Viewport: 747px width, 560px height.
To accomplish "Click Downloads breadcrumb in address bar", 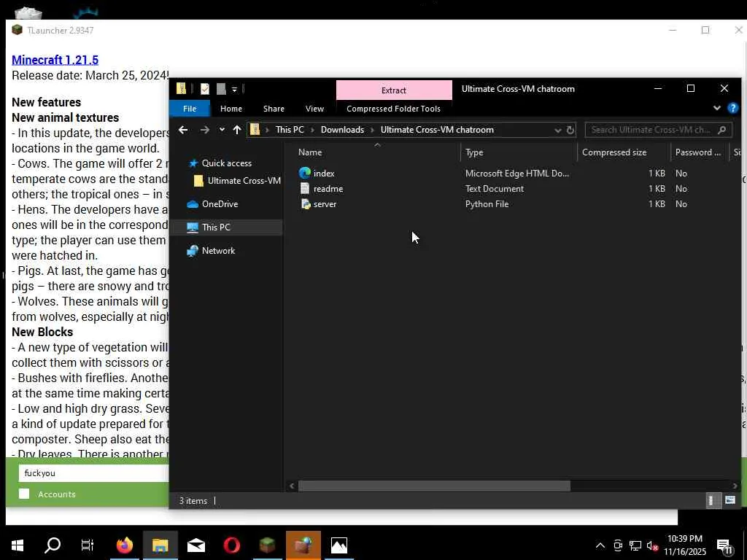I will click(x=342, y=130).
